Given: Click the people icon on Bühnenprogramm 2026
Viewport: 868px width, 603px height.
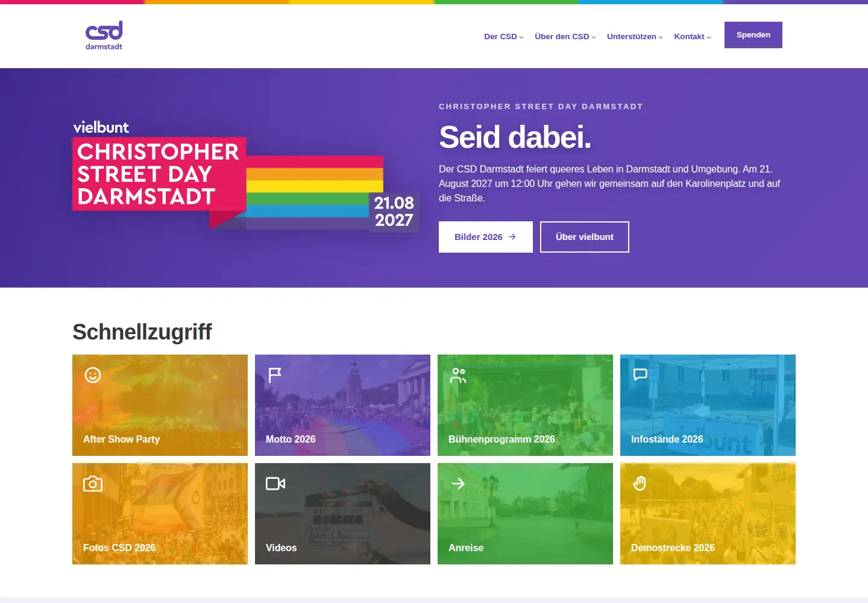Looking at the screenshot, I should (458, 376).
